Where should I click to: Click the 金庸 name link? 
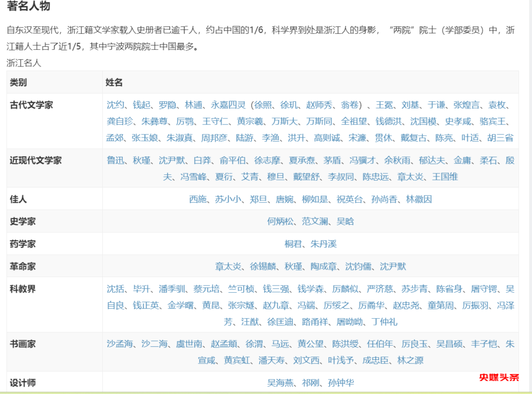tap(462, 160)
